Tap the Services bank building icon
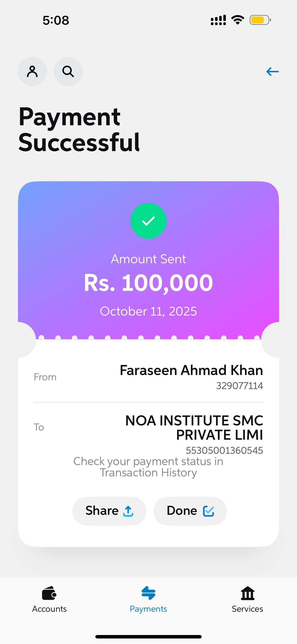This screenshot has height=644, width=297. point(247,593)
